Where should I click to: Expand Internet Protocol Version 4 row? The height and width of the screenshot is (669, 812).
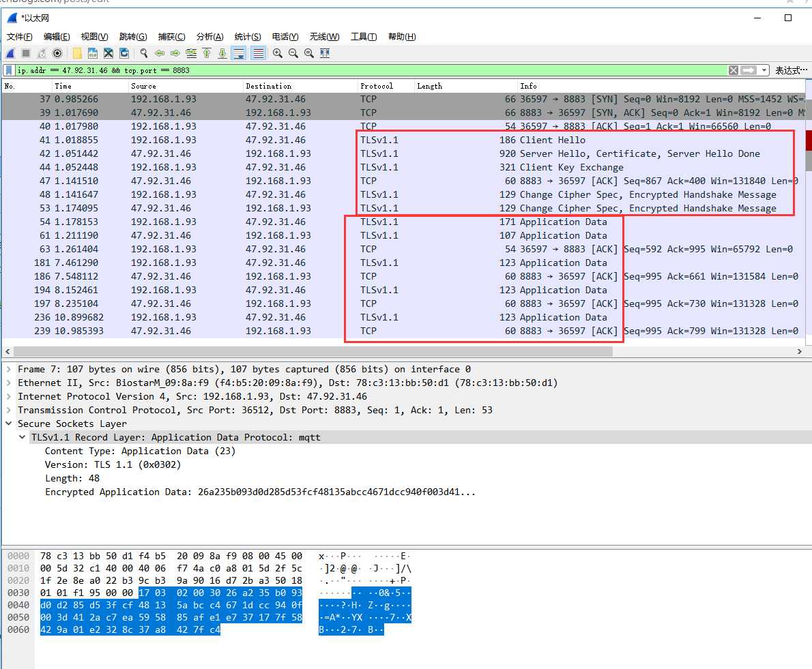tap(9, 396)
